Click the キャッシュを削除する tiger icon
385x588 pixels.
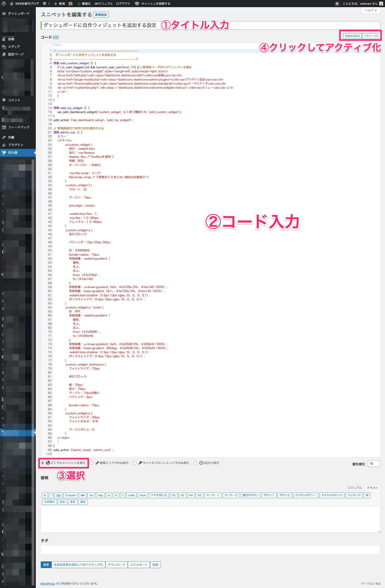tap(137, 4)
